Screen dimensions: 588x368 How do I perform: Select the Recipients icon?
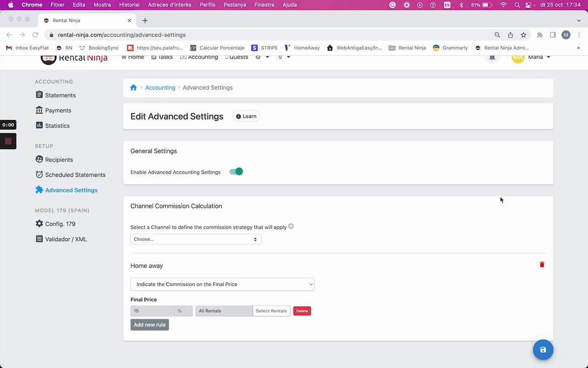point(39,159)
